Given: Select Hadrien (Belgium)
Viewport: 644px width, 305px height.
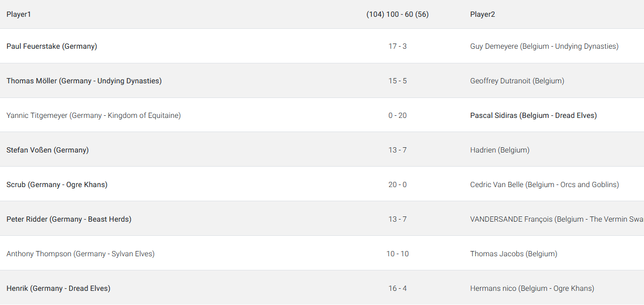Looking at the screenshot, I should click(500, 150).
